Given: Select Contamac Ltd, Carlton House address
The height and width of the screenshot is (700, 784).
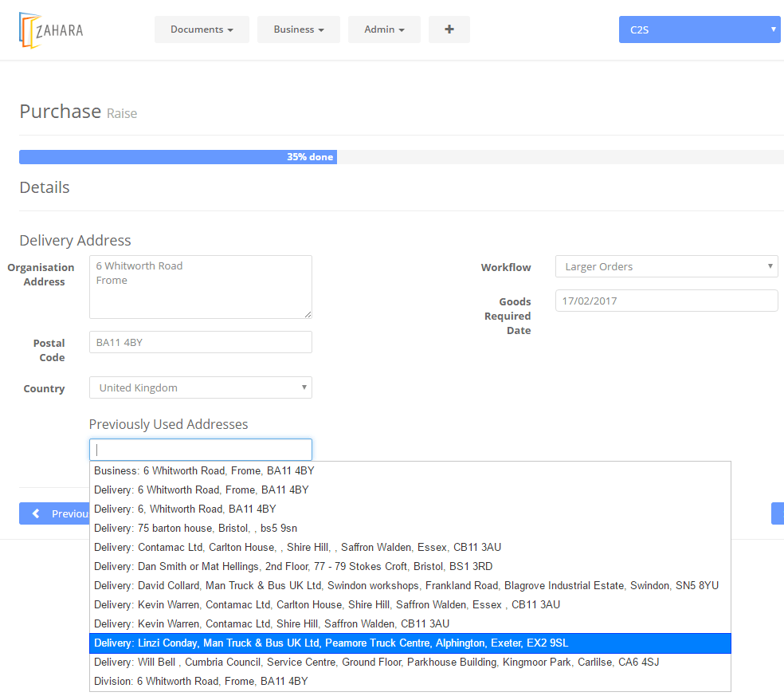Looking at the screenshot, I should point(410,548).
